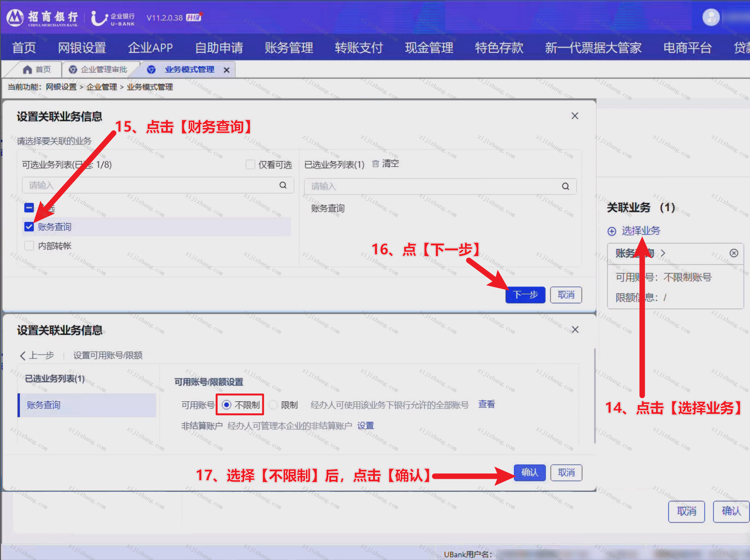Open the 转账支付 menu
The width and height of the screenshot is (750, 560).
pos(359,47)
